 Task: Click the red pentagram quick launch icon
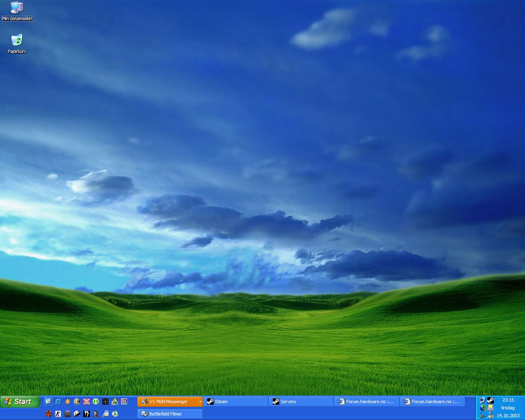point(49,414)
